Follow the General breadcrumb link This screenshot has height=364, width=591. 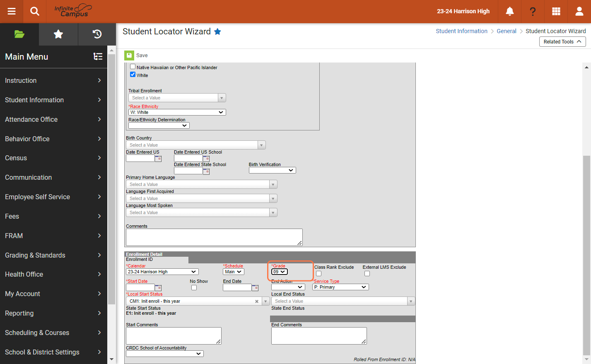(507, 31)
